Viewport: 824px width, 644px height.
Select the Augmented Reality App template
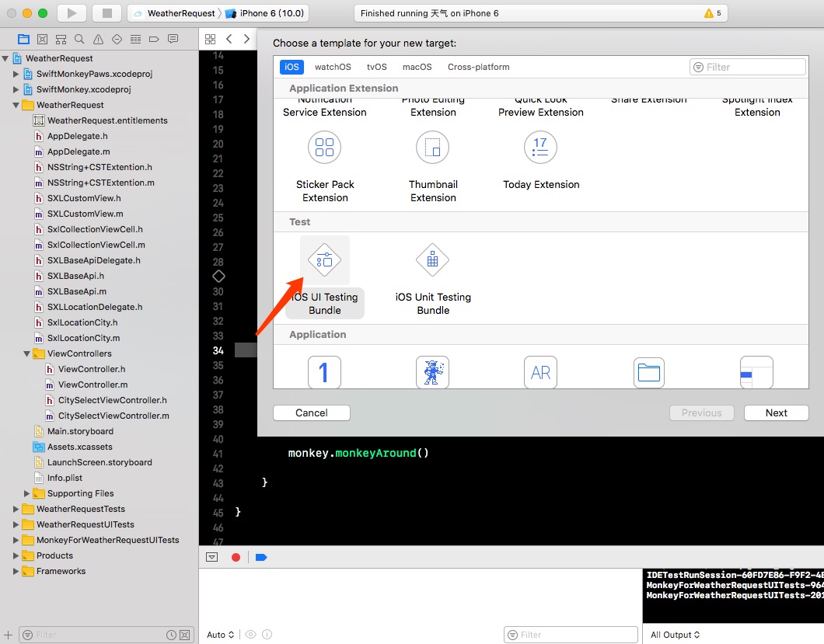(x=541, y=372)
